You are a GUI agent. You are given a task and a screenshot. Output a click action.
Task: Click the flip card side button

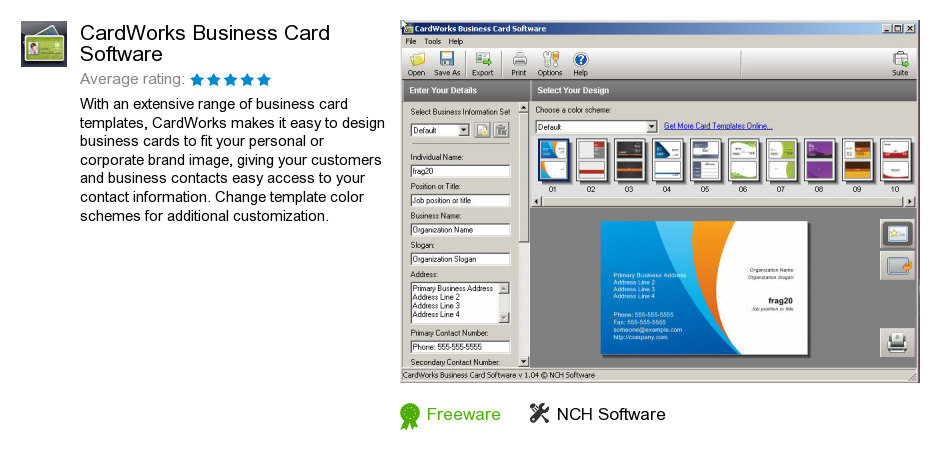click(x=897, y=266)
